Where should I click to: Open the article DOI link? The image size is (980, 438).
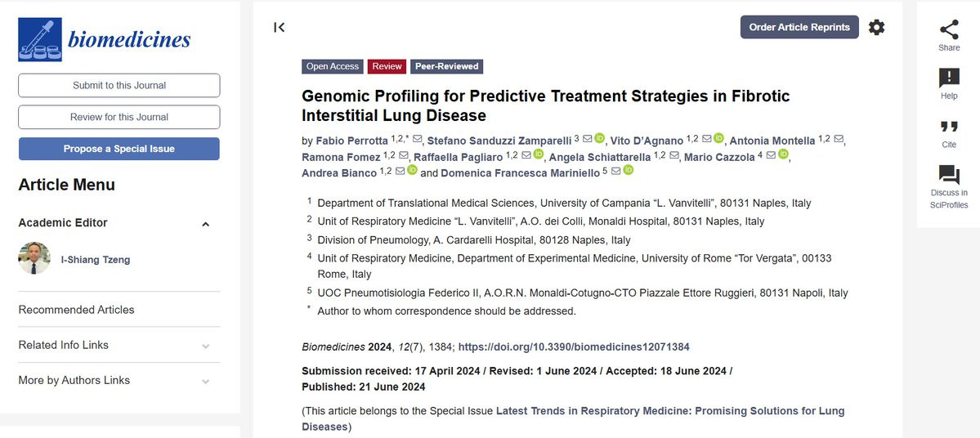click(x=574, y=347)
